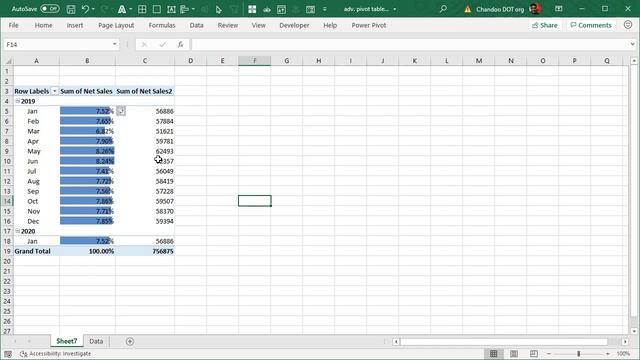This screenshot has height=360, width=640.
Task: Click the form icon before customize arrow
Action: point(310,9)
